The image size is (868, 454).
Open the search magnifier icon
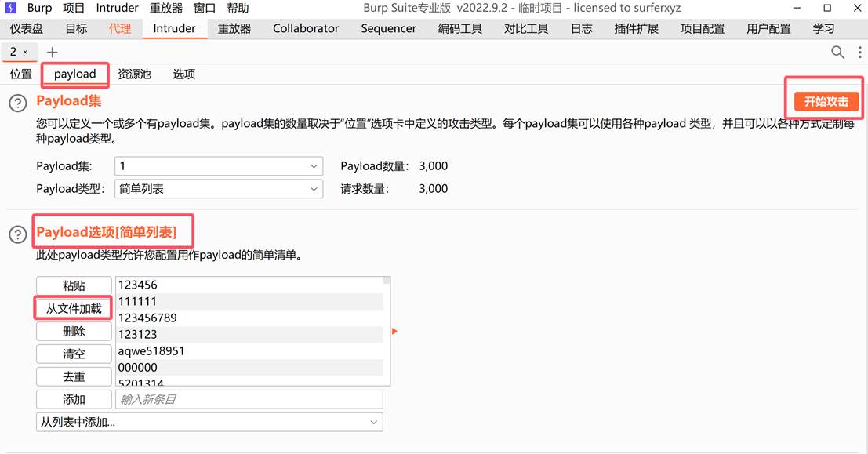[837, 52]
